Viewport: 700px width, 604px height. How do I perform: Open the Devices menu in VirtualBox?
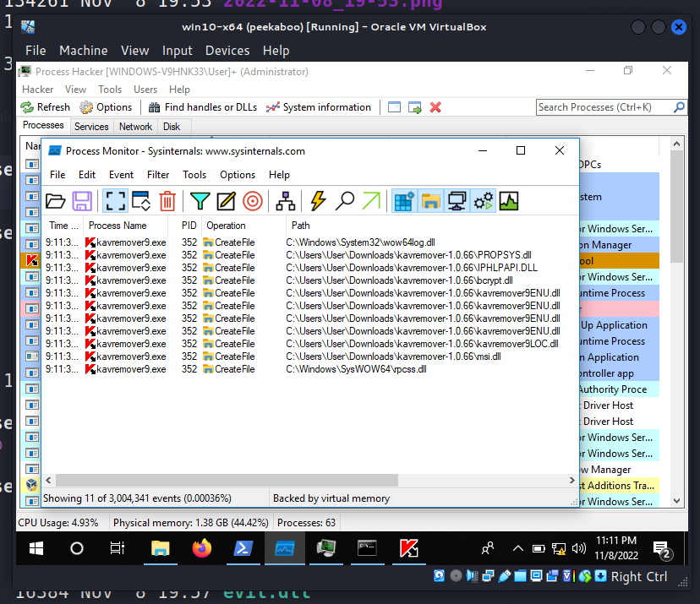click(227, 51)
